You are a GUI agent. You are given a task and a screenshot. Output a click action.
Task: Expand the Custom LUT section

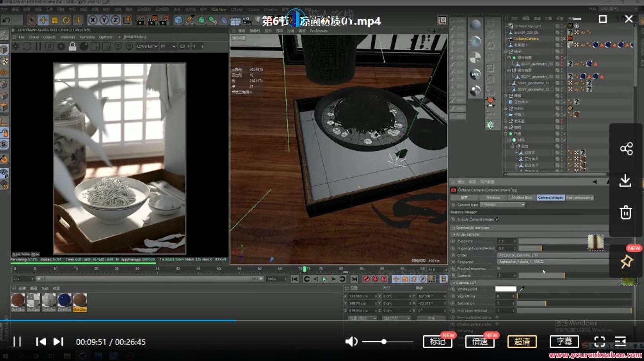[455, 283]
